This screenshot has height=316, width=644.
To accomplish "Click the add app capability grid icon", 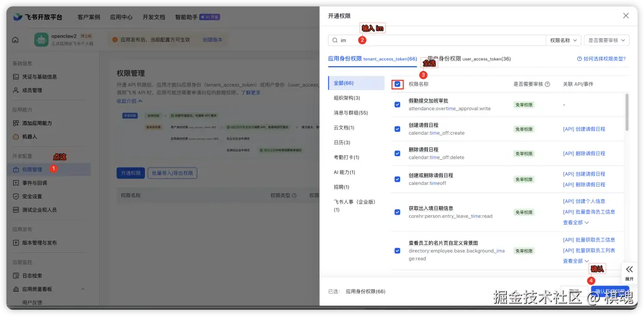I will pos(16,123).
